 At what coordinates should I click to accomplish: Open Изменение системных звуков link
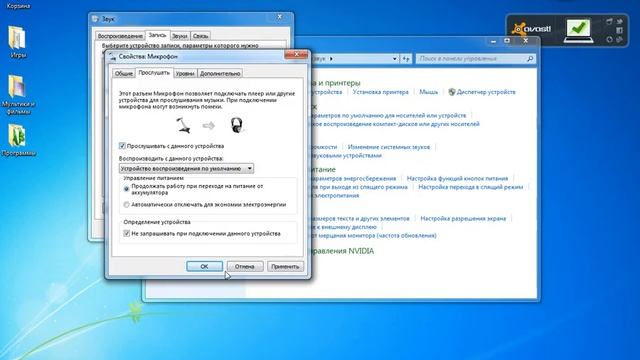pyautogui.click(x=389, y=147)
